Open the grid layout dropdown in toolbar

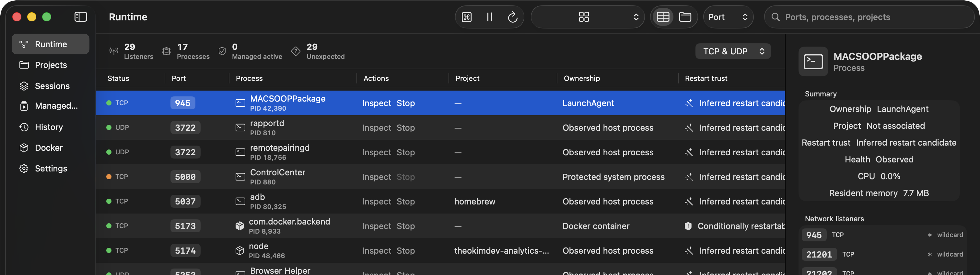tap(588, 17)
